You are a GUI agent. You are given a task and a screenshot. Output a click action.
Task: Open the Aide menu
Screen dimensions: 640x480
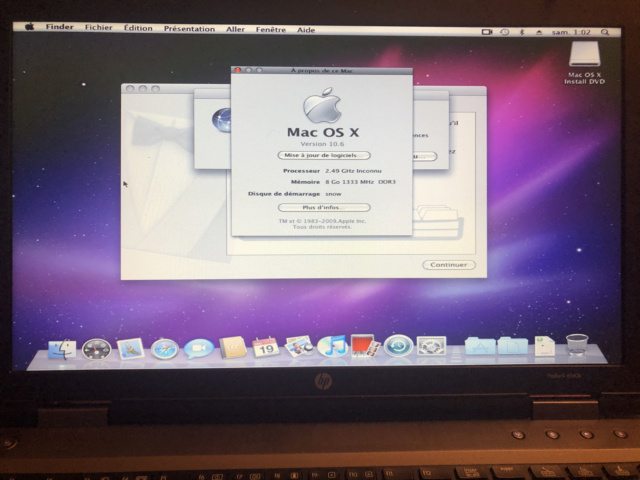coord(306,30)
